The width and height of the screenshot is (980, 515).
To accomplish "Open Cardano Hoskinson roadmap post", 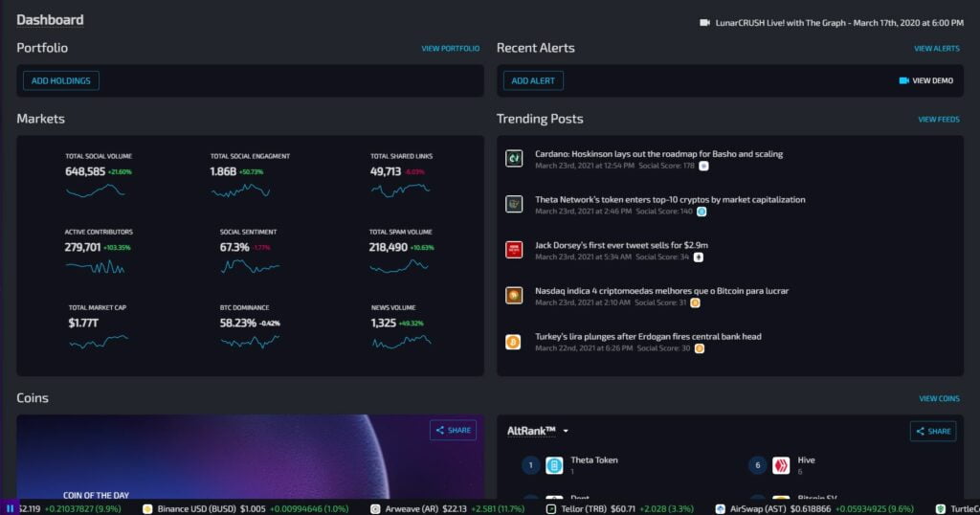I will point(658,154).
